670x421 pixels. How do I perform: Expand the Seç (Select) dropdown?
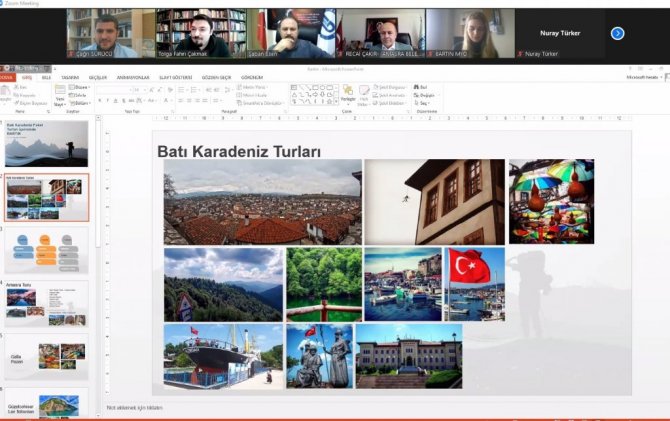426,103
